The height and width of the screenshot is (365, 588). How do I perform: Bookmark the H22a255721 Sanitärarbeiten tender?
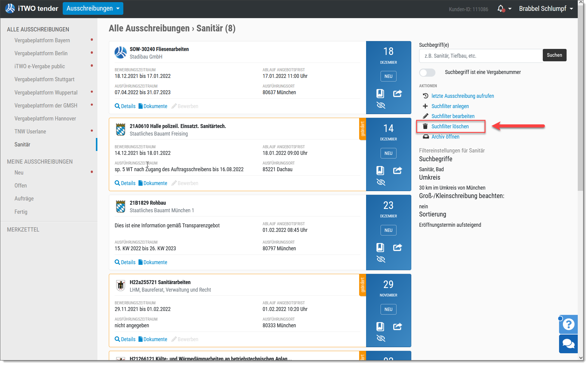380,327
